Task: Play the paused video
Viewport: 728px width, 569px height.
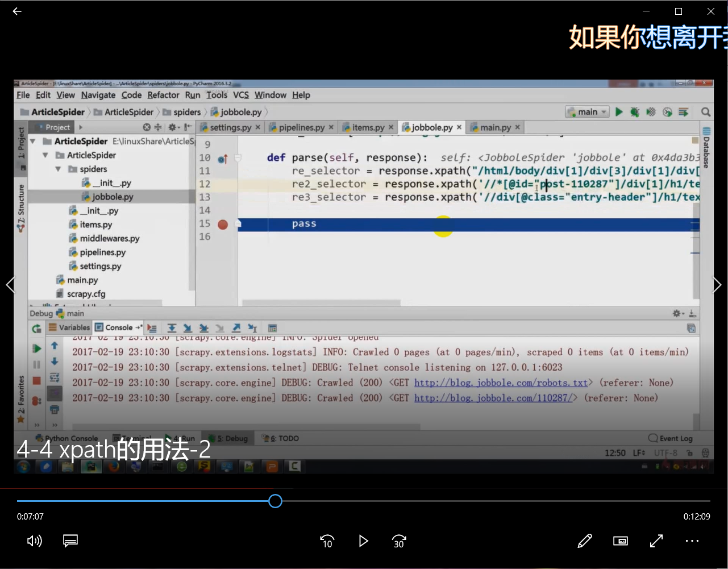Action: point(363,541)
